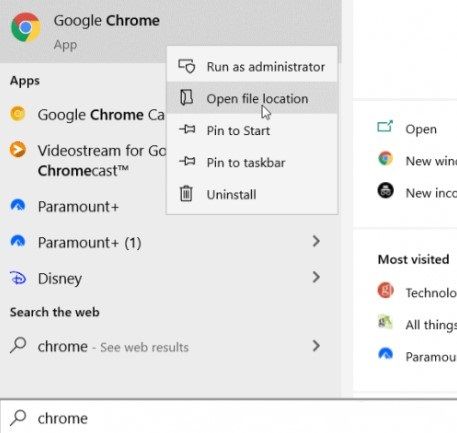Open Videostream for Google Chromecast result
This screenshot has width=457, height=433.
tap(83, 160)
